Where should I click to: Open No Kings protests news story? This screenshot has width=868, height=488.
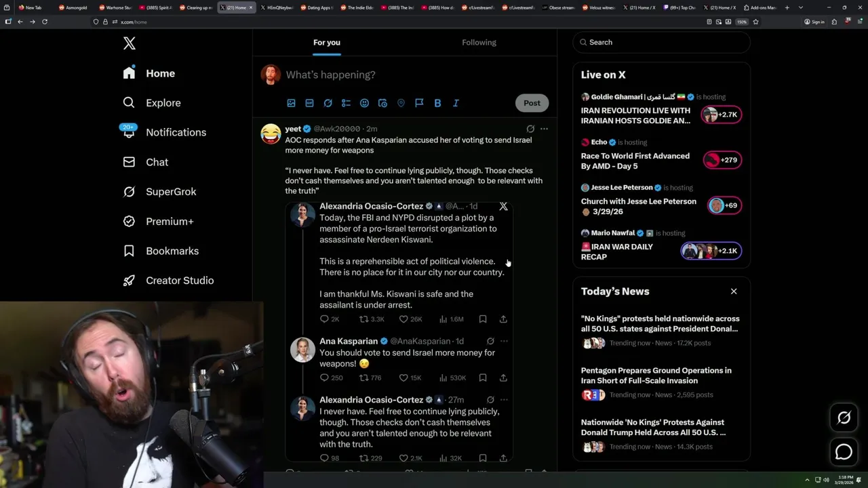click(x=661, y=331)
